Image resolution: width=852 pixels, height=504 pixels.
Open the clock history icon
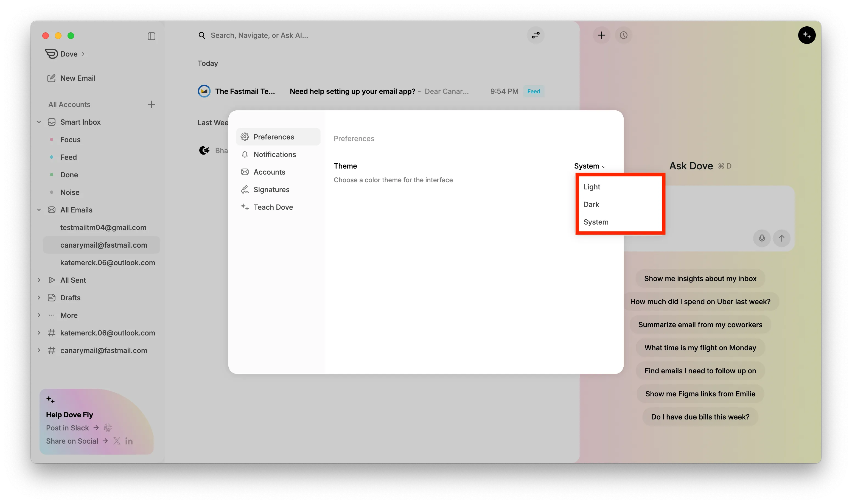[623, 35]
